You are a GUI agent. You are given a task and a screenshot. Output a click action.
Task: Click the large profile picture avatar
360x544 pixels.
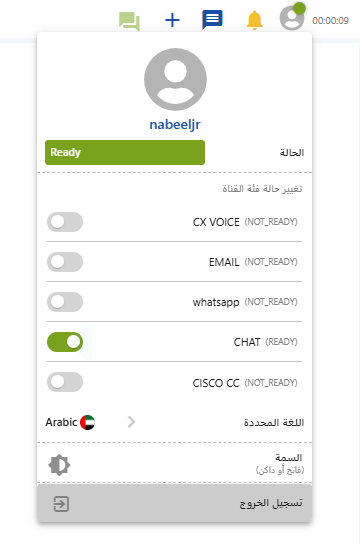coord(175,79)
